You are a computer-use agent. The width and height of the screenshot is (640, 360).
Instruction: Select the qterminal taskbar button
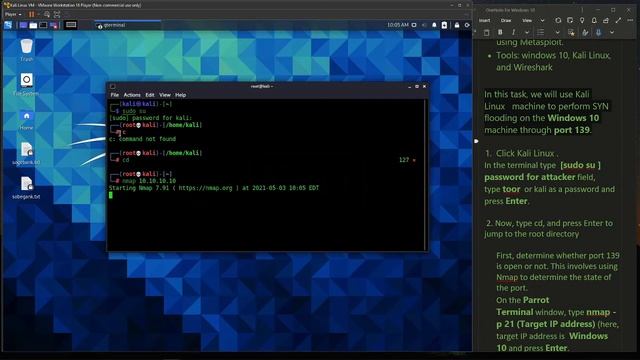(x=128, y=25)
